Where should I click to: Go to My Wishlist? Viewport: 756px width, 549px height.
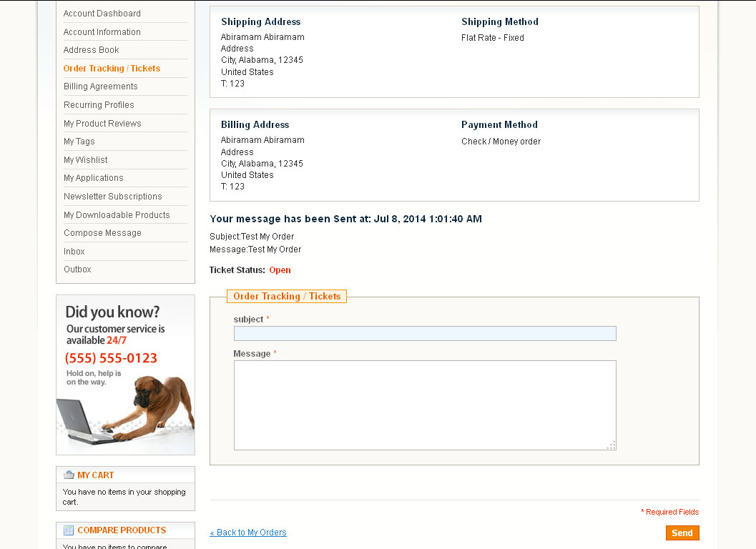pyautogui.click(x=85, y=159)
